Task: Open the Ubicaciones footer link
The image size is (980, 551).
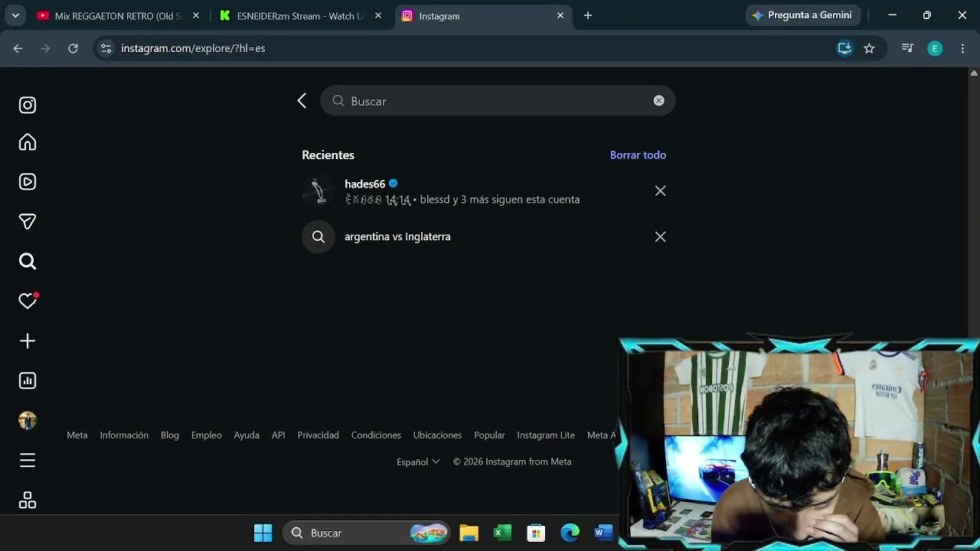Action: click(x=437, y=435)
